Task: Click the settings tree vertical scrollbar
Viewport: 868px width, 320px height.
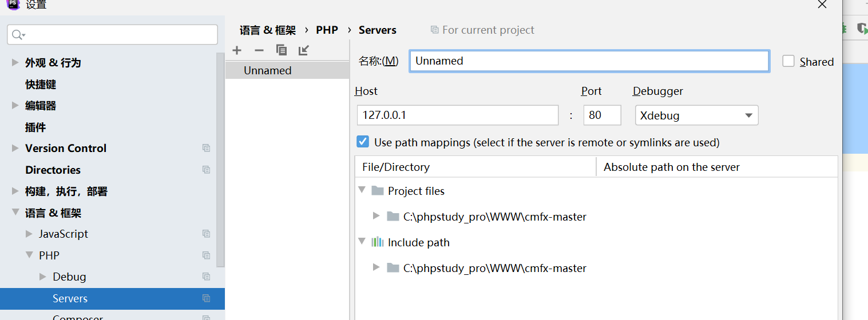Action: [221, 160]
